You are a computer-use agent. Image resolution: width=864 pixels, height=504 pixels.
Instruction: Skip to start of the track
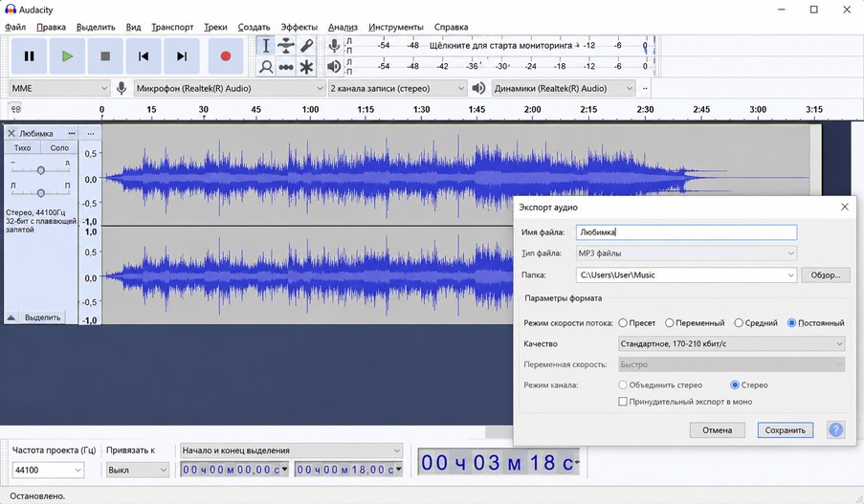(144, 56)
